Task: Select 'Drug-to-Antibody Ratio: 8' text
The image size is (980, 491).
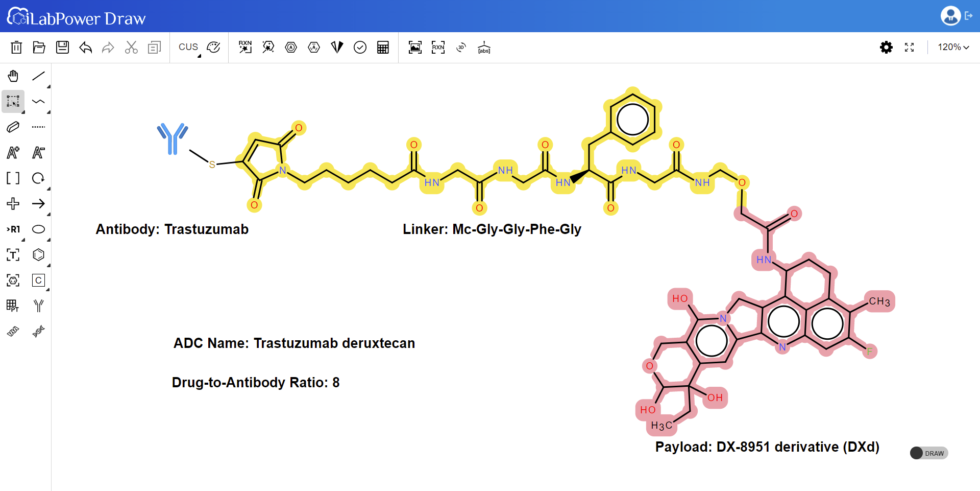Action: (x=256, y=382)
